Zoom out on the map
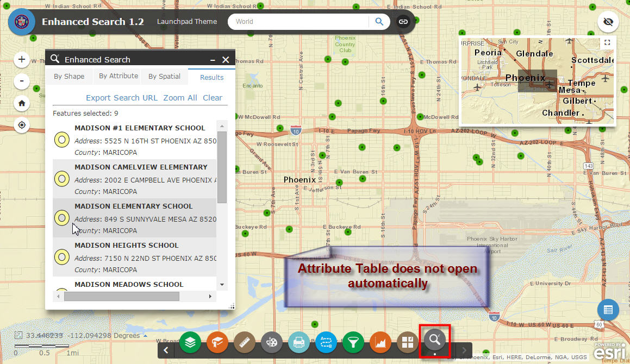630x364 pixels. (x=22, y=81)
